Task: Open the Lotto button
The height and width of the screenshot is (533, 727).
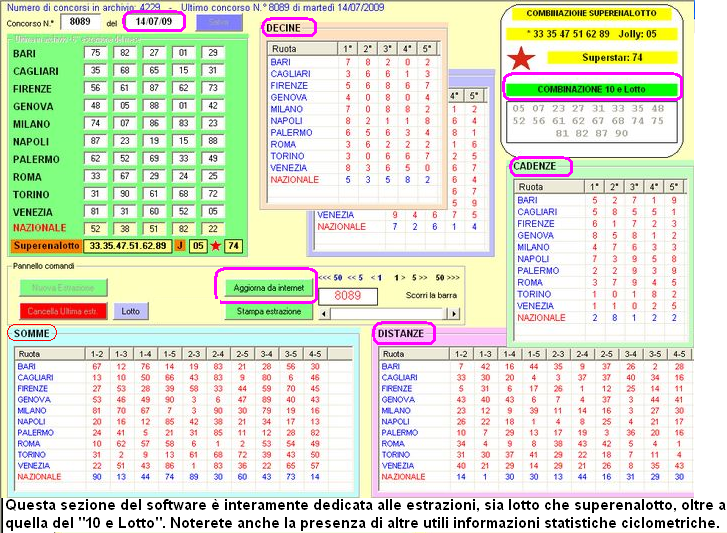Action: point(130,311)
